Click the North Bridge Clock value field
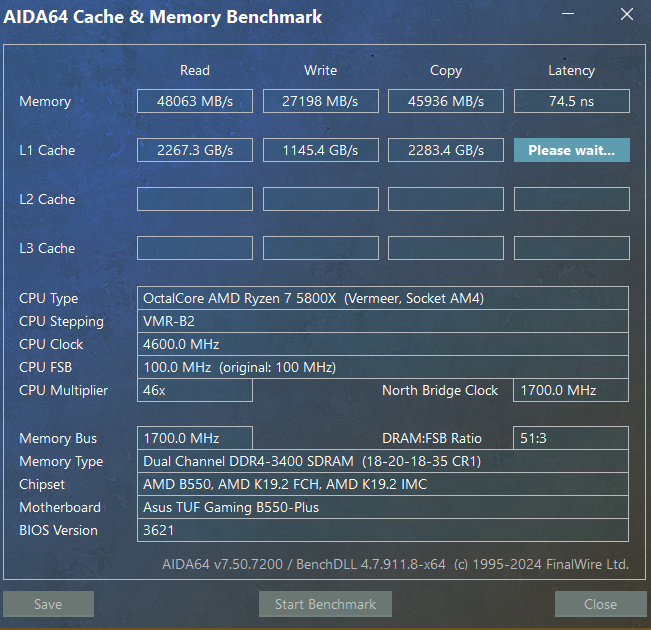 coord(571,390)
